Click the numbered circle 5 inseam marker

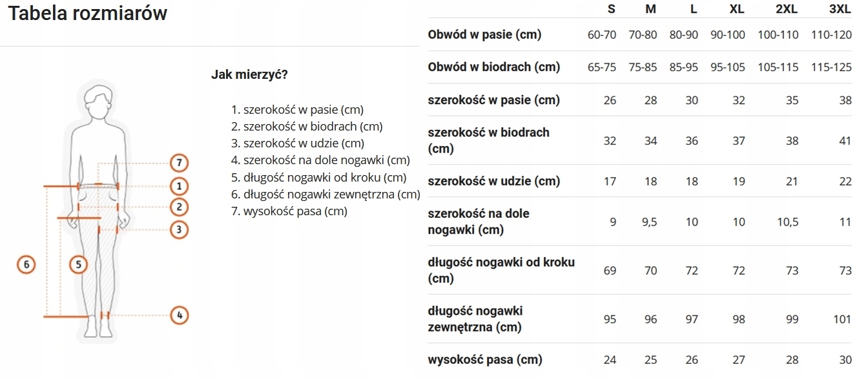pyautogui.click(x=78, y=264)
